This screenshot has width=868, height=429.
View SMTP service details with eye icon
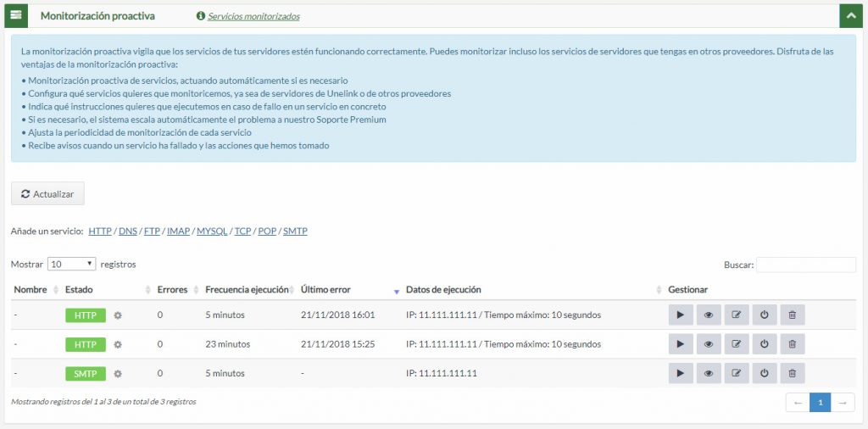tap(709, 373)
